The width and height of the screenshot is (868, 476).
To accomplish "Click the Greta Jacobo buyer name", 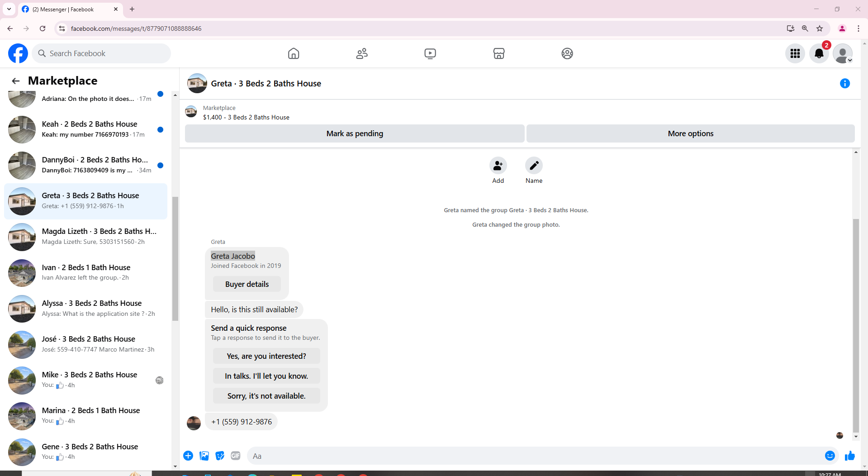I will pyautogui.click(x=233, y=256).
